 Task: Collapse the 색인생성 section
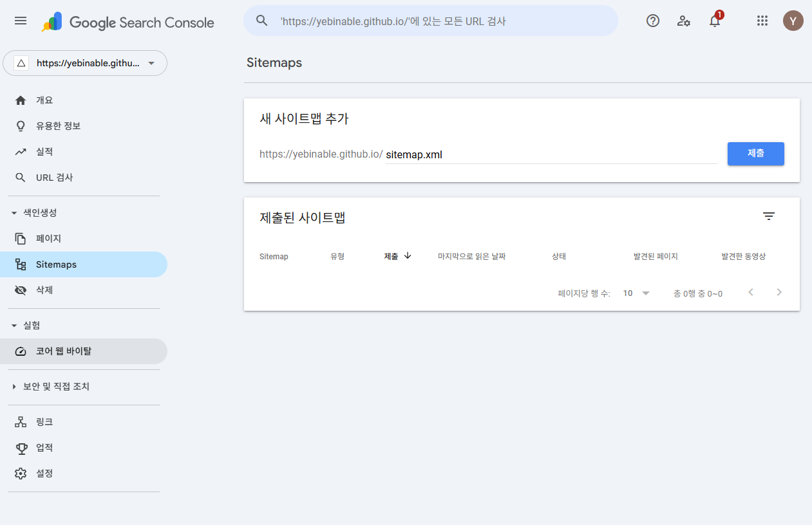[33, 213]
